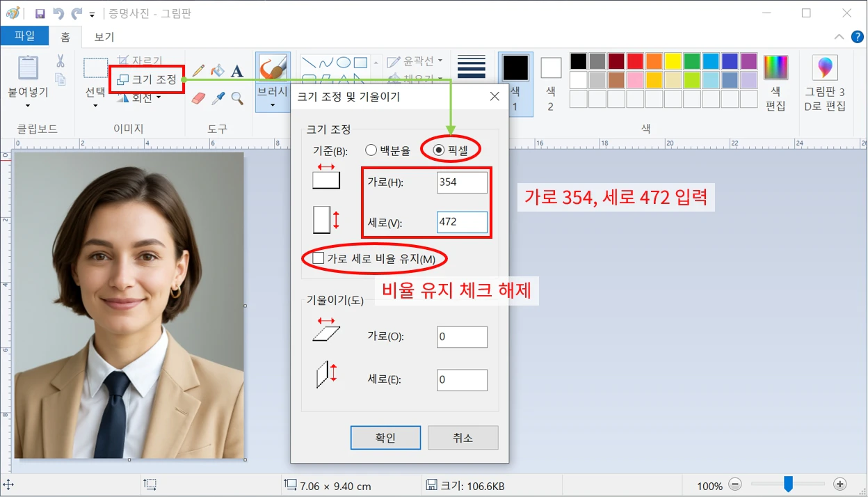
Task: Select the Fill with color tool
Action: click(x=216, y=70)
